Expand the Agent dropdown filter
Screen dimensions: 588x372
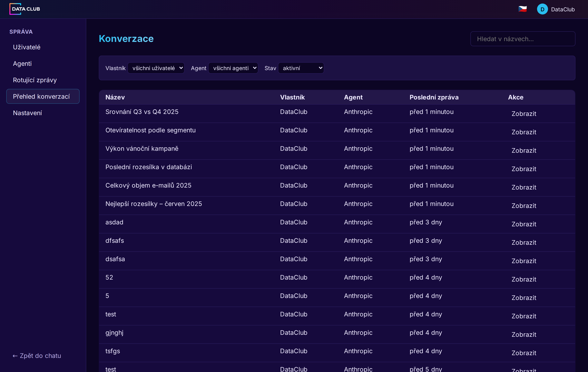pyautogui.click(x=233, y=68)
